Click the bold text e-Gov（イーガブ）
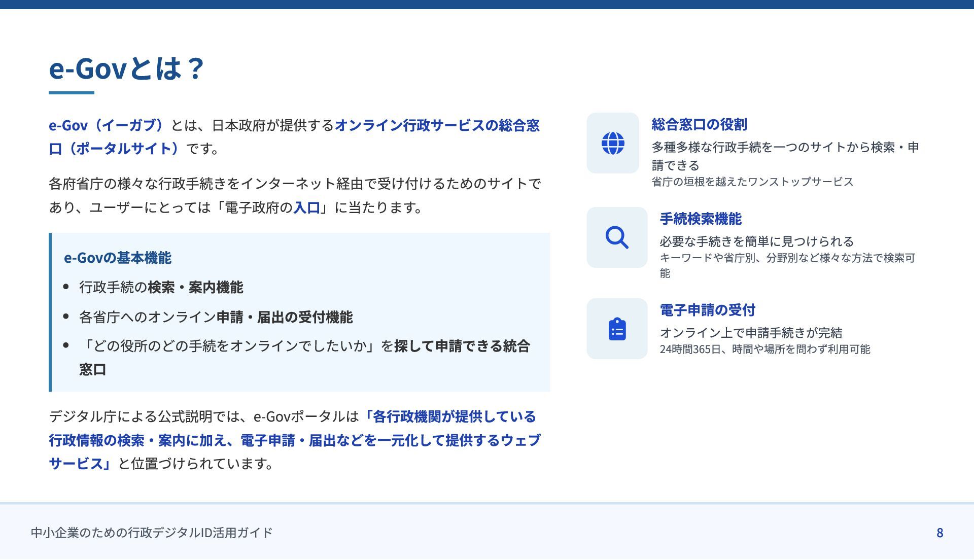Image resolution: width=974 pixels, height=560 pixels. pos(109,125)
